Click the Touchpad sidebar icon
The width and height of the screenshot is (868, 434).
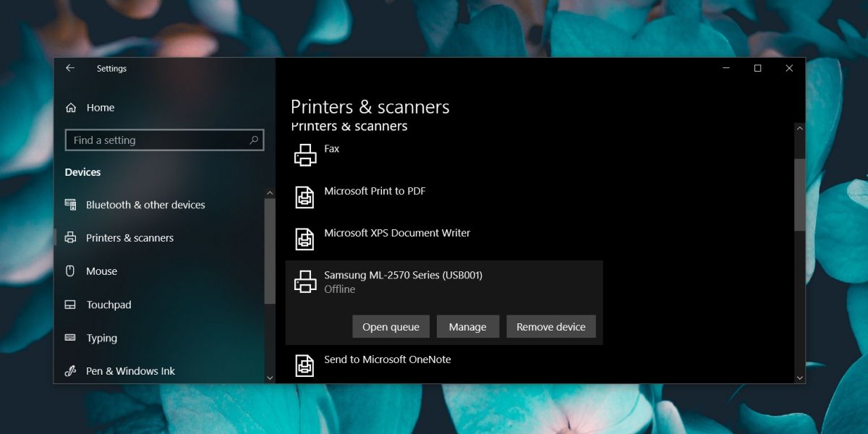coord(70,305)
